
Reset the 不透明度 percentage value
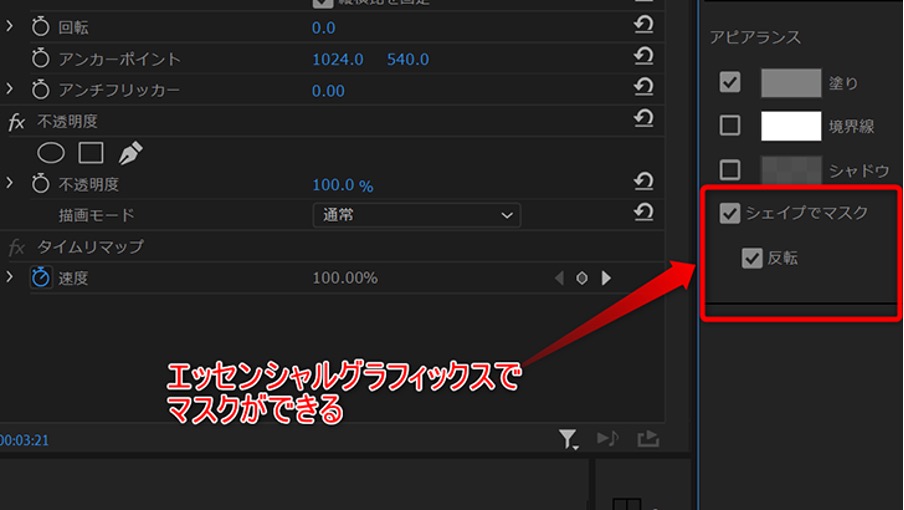click(643, 182)
